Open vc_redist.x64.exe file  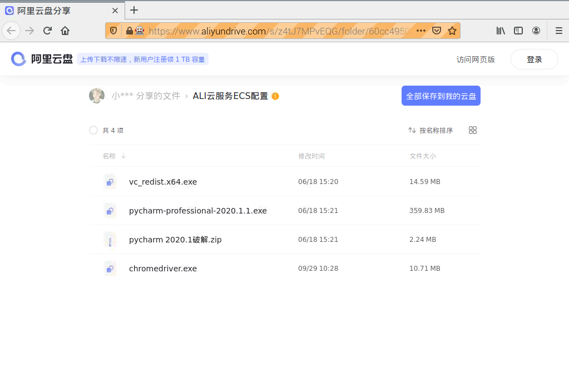coord(163,182)
